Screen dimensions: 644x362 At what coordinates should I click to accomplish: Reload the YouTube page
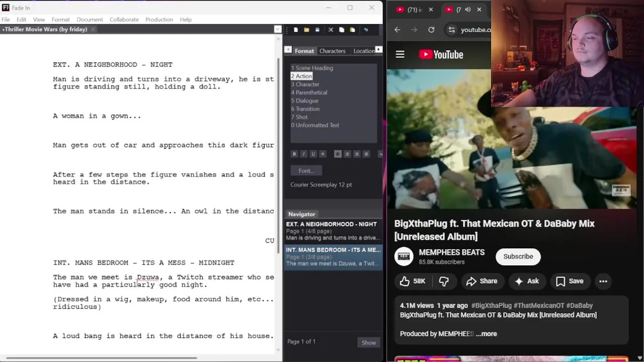pyautogui.click(x=431, y=30)
